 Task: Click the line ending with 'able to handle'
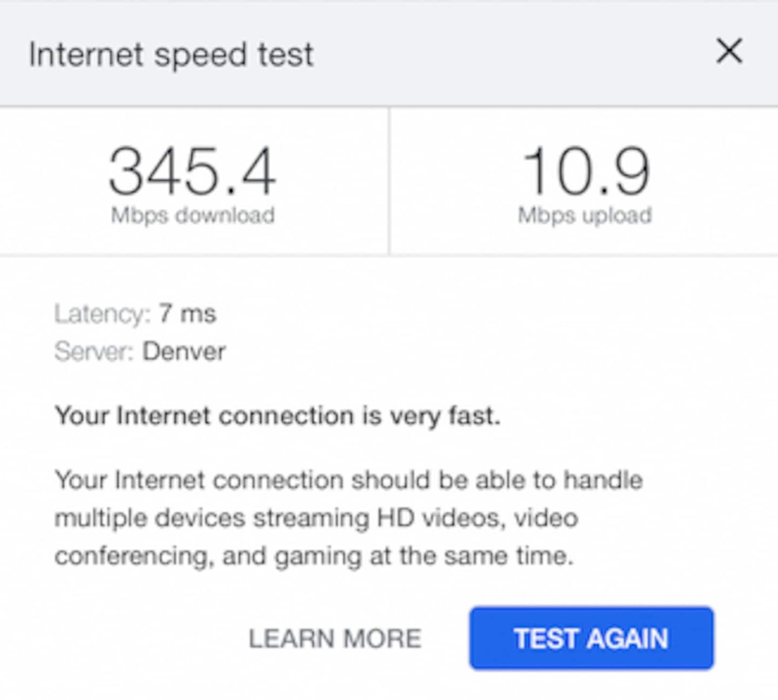349,480
